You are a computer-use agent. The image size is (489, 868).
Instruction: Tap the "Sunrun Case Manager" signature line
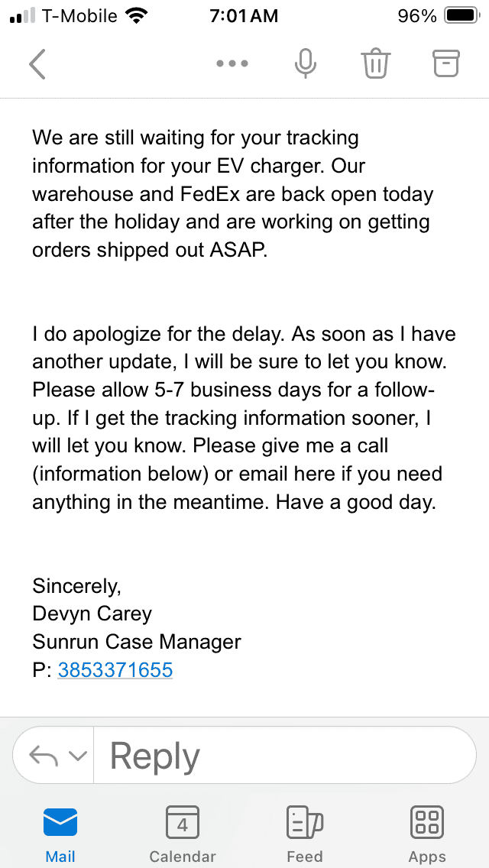click(x=137, y=642)
